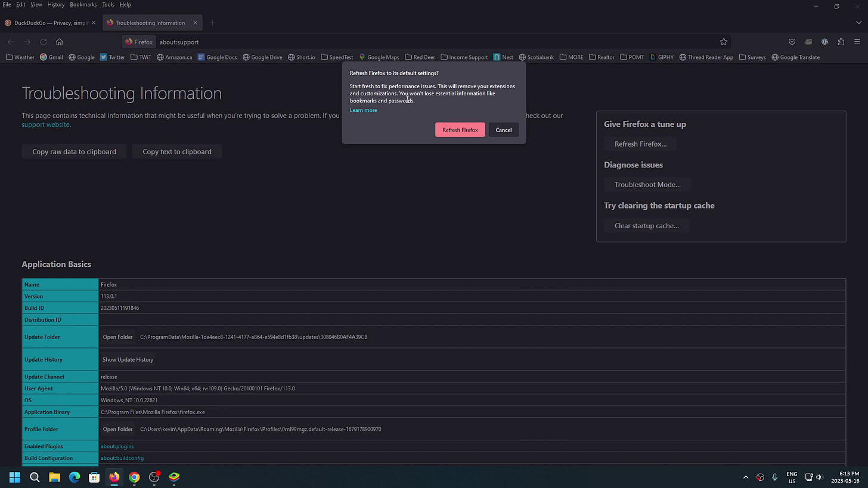Open the Firefox hamburger application menu

(857, 42)
